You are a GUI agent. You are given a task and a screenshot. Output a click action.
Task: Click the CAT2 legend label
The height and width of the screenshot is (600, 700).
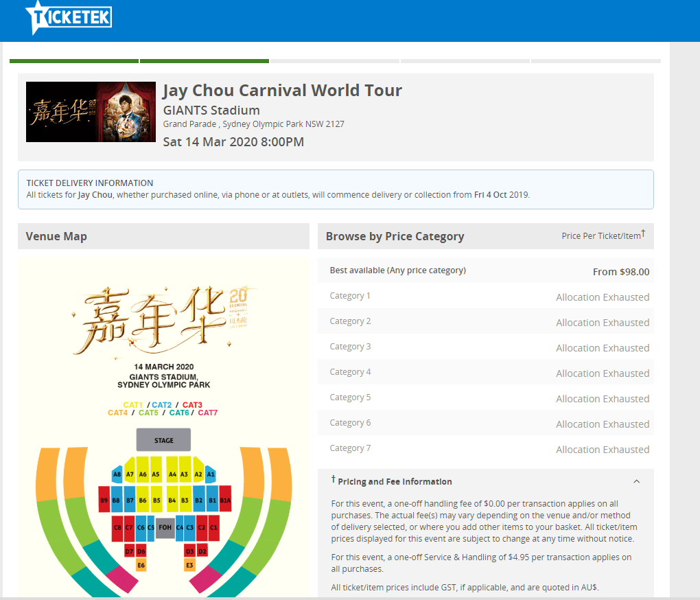click(162, 405)
